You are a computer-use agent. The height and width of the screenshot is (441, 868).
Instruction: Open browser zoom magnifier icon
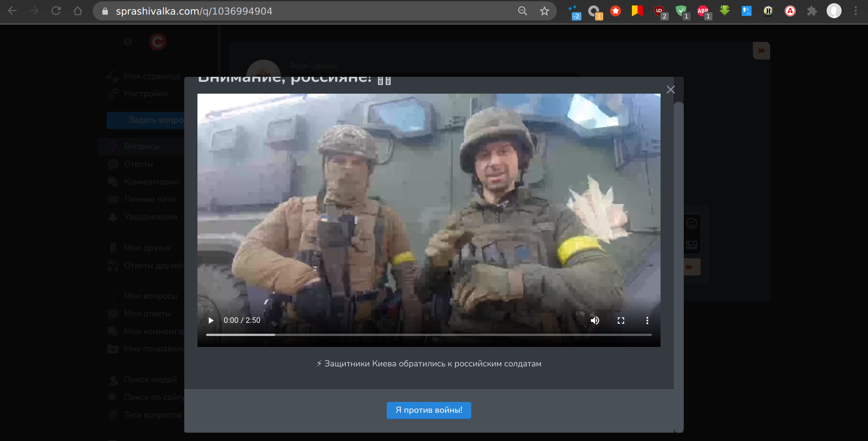[x=523, y=11]
